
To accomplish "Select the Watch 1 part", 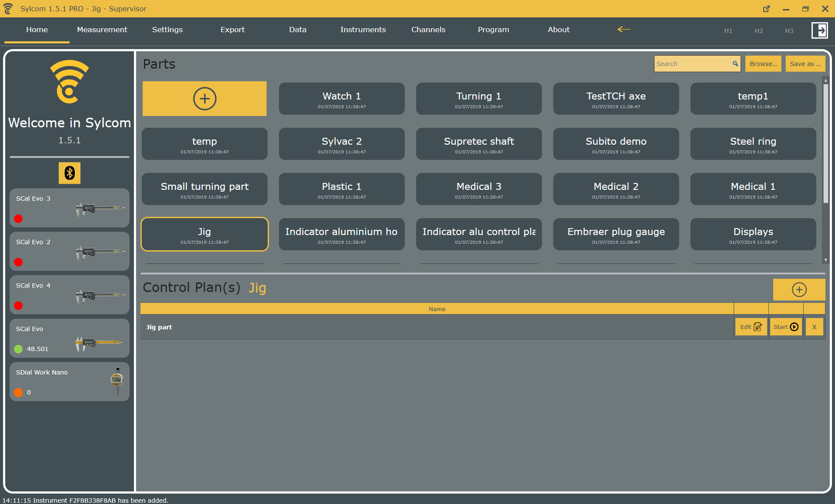I will (x=342, y=99).
